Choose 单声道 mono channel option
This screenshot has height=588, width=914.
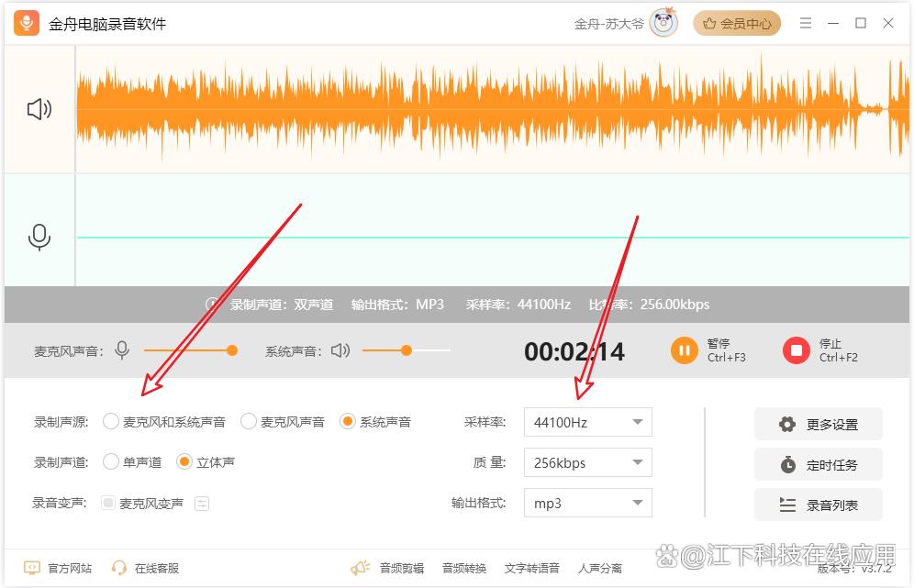[111, 462]
